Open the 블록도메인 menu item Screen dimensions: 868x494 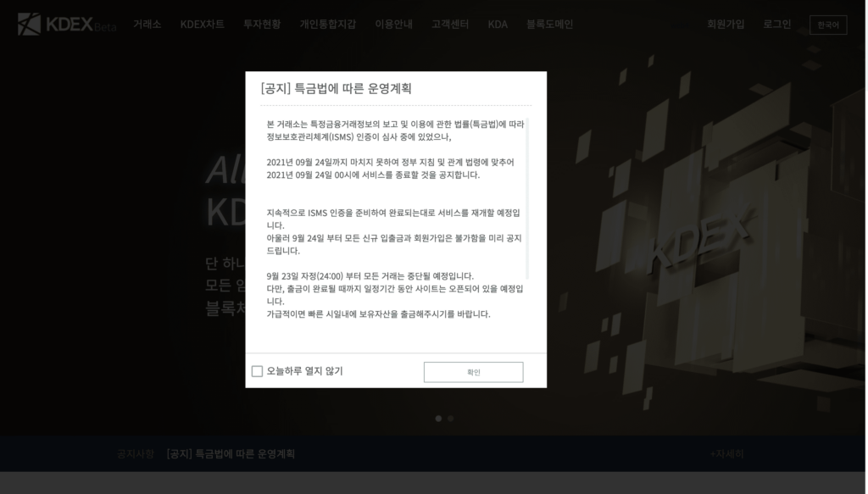coord(549,25)
